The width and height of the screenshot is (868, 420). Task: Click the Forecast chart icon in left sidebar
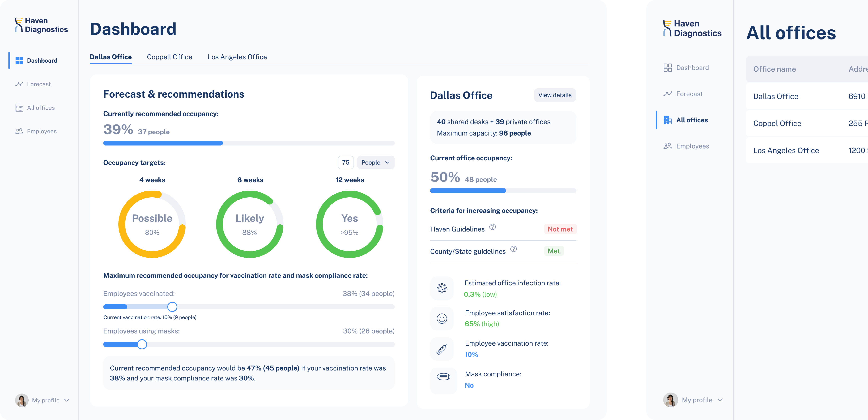19,84
